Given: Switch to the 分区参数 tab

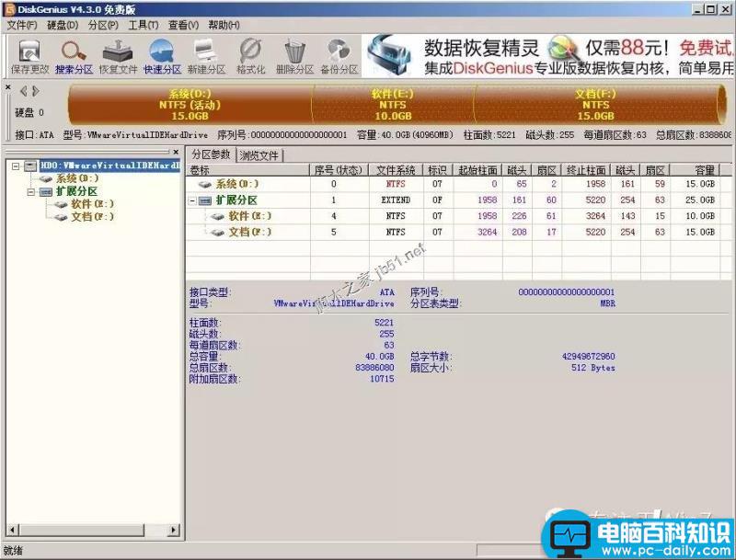Looking at the screenshot, I should click(211, 154).
